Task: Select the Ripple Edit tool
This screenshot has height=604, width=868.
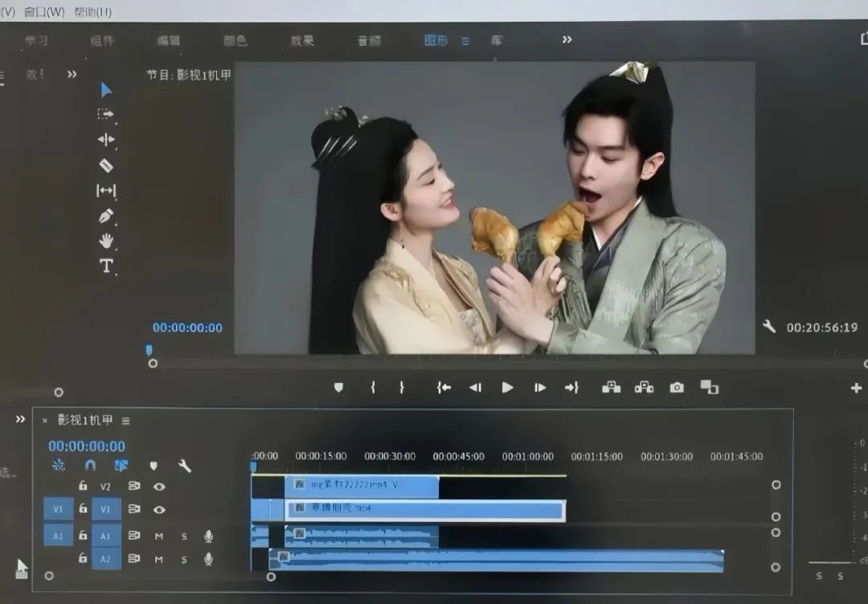Action: pos(106,140)
